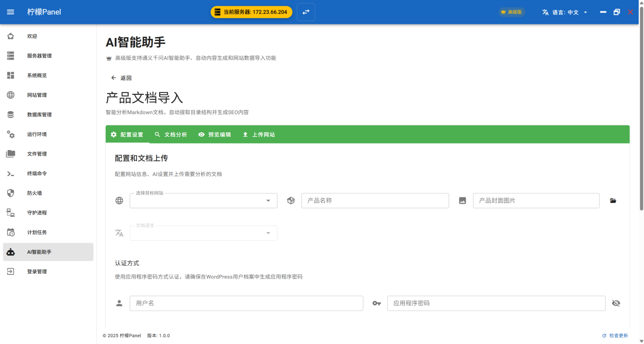Expand the 选择目标网站 dropdown
The image size is (644, 344).
pyautogui.click(x=203, y=201)
